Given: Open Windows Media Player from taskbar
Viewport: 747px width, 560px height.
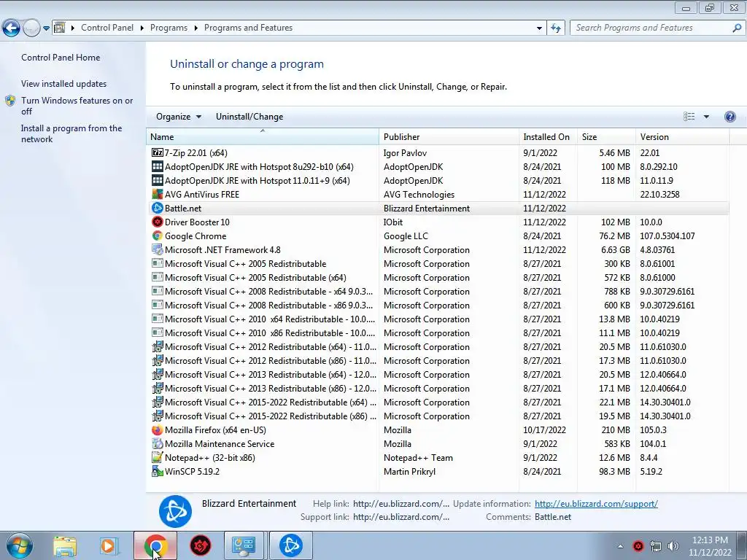Looking at the screenshot, I should [x=108, y=545].
